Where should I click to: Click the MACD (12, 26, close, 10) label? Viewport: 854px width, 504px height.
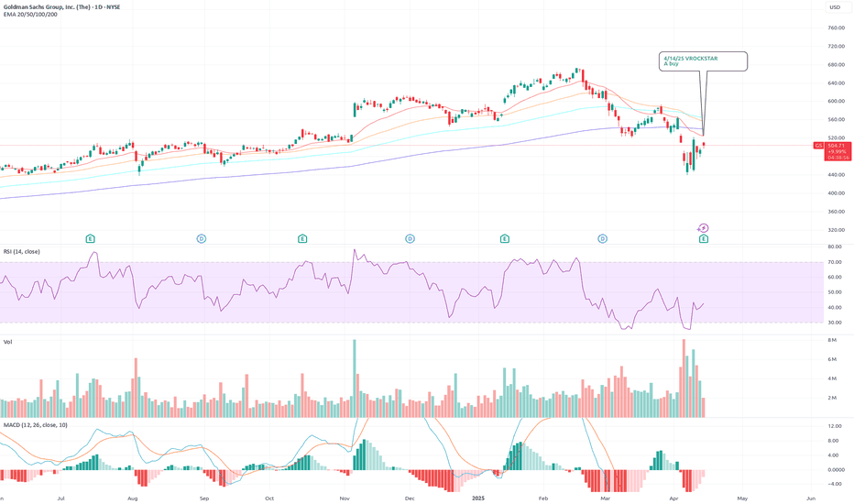click(x=36, y=425)
